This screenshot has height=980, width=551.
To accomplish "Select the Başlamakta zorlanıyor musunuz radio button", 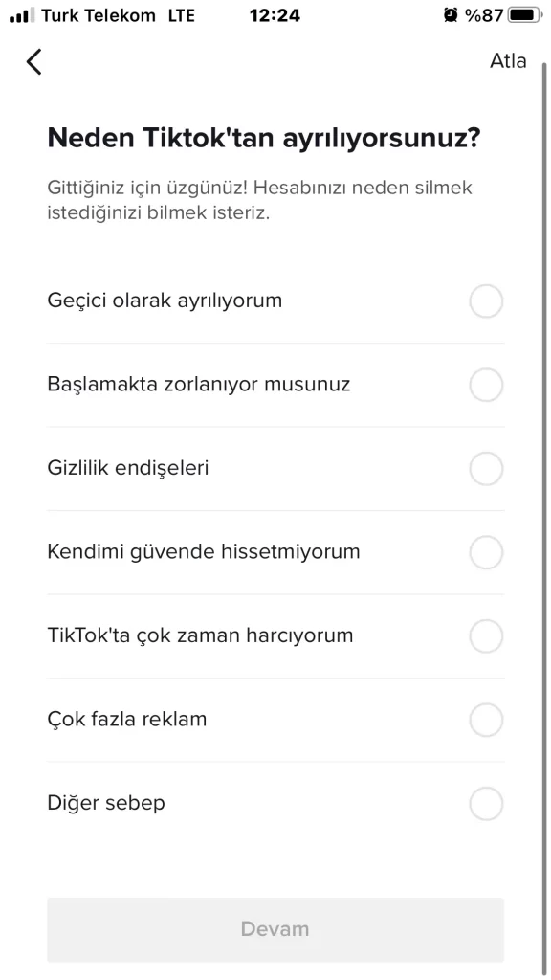I will pos(486,385).
